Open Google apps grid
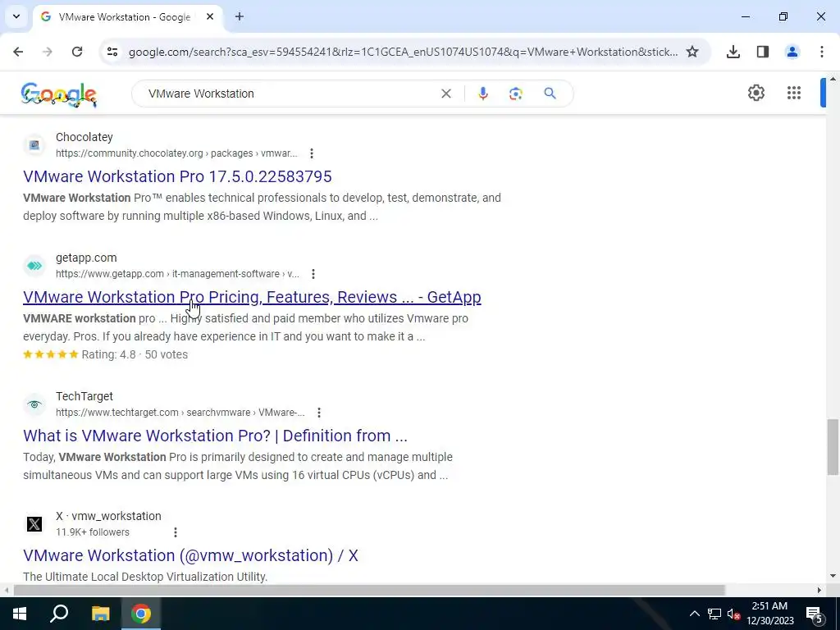This screenshot has height=630, width=840. 794,93
